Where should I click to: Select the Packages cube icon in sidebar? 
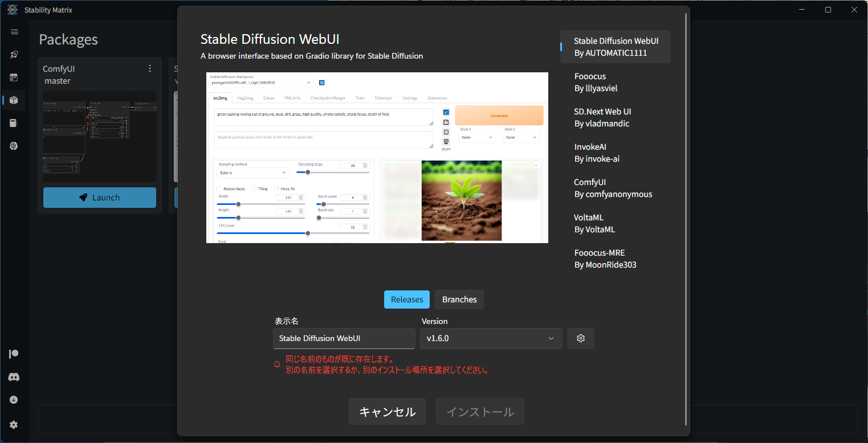14,100
